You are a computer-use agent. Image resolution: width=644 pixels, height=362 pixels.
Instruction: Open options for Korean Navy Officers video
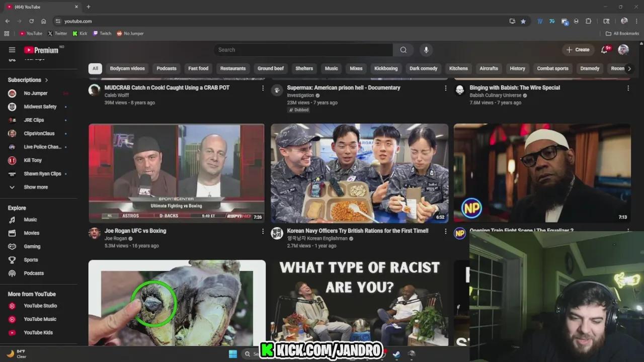click(445, 231)
